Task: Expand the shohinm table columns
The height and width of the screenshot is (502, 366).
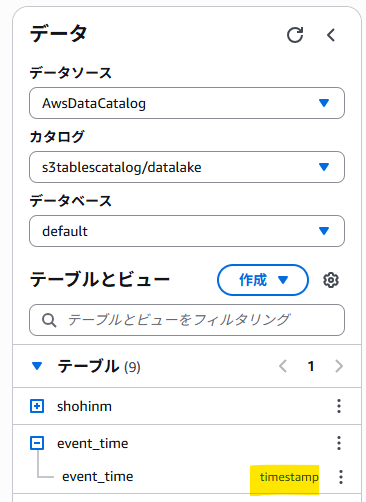Action: (x=37, y=406)
